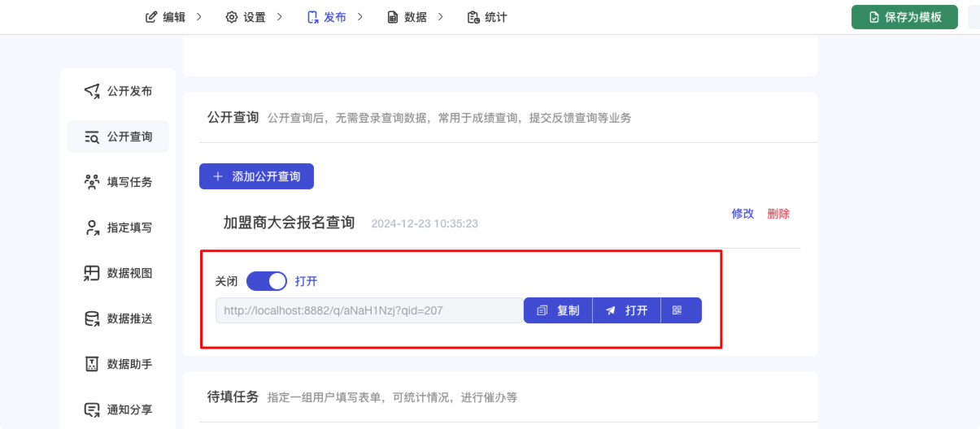Click the plus icon in 添加公开查询 button

[217, 176]
